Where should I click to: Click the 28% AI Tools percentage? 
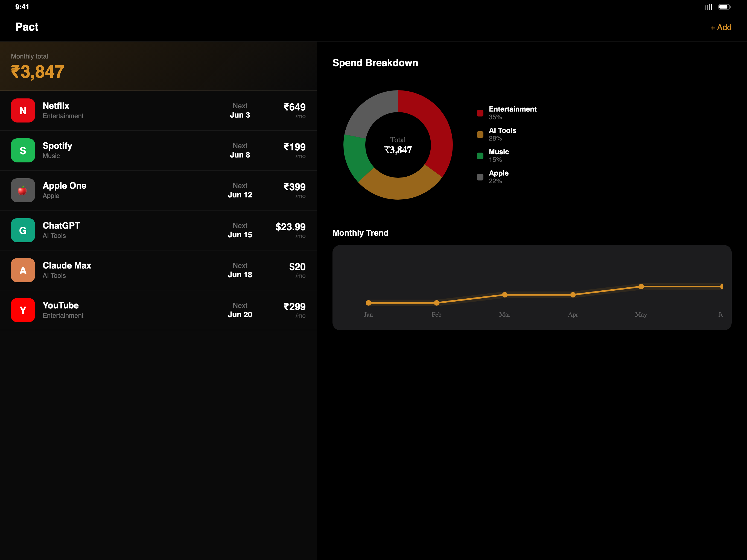coord(495,138)
